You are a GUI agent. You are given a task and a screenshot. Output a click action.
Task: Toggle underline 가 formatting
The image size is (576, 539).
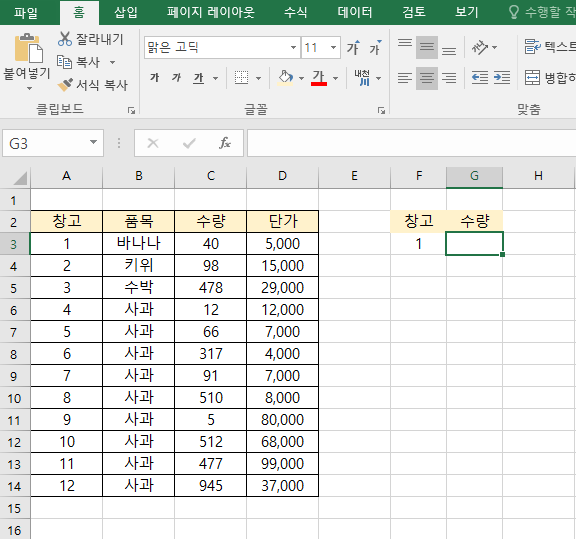point(199,78)
